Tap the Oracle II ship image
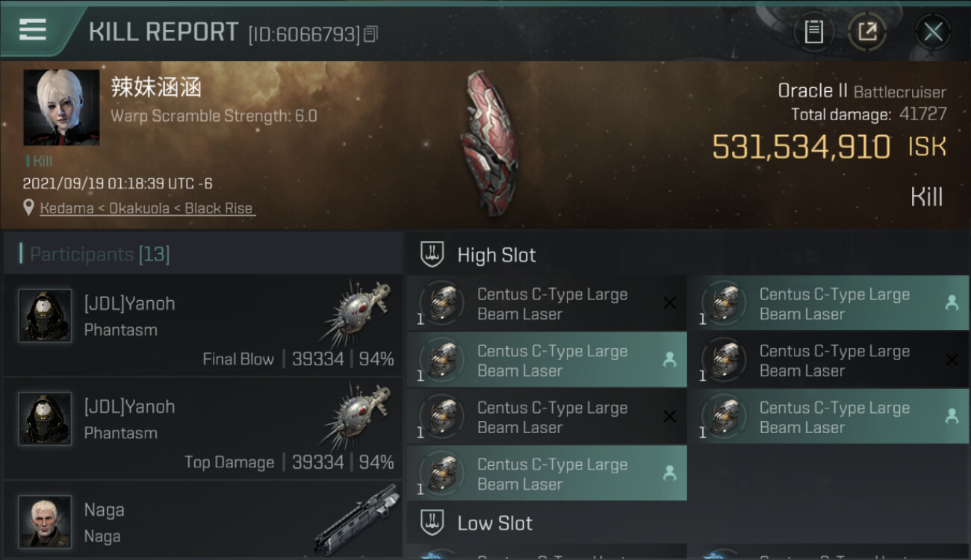 point(489,143)
